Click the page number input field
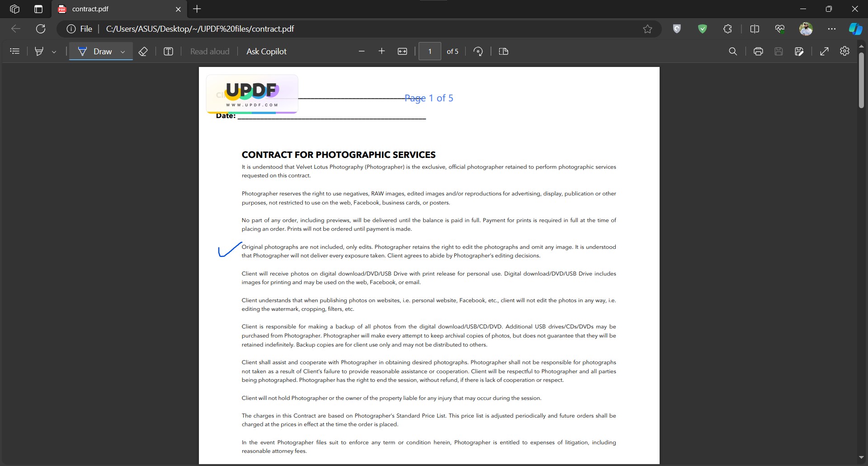Screen dimensions: 868x466 point(429,51)
